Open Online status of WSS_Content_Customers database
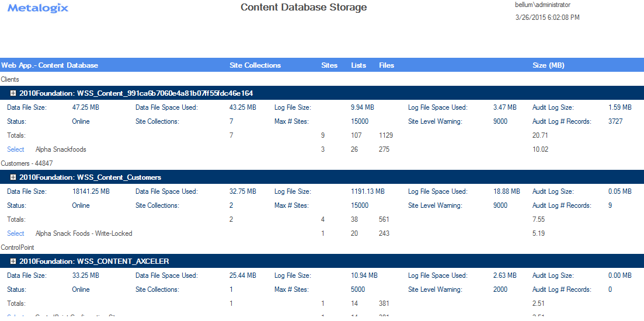 pyautogui.click(x=81, y=205)
